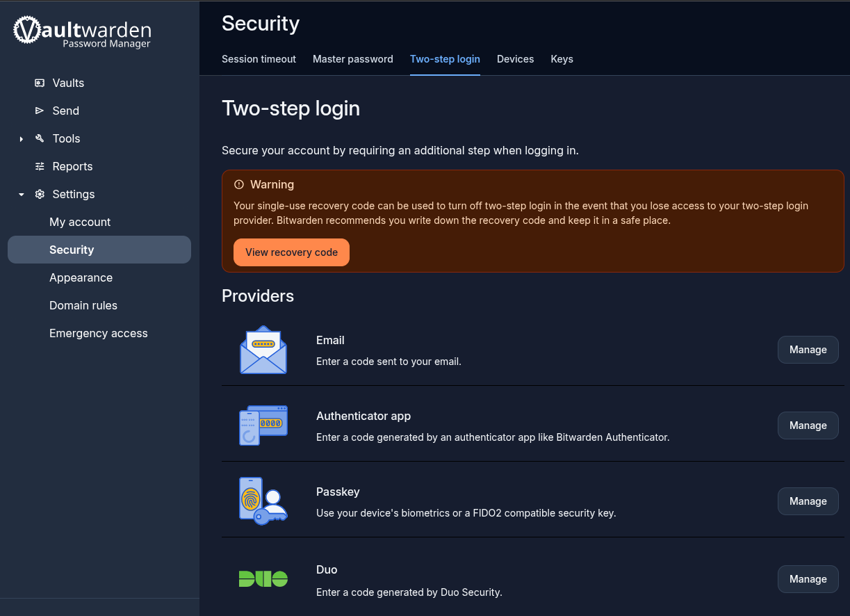The width and height of the screenshot is (850, 616).
Task: Click the Send paper-plane icon
Action: click(40, 111)
